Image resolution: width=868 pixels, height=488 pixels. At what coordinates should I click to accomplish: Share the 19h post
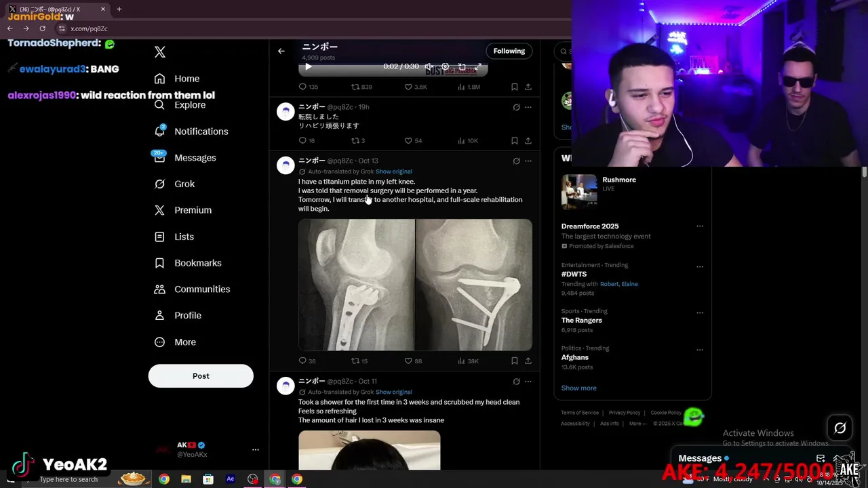pyautogui.click(x=528, y=140)
